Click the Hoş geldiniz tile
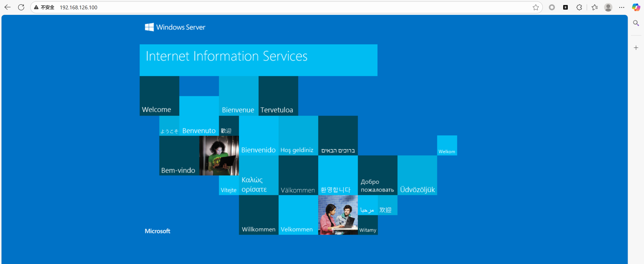644x264 pixels. tap(298, 136)
